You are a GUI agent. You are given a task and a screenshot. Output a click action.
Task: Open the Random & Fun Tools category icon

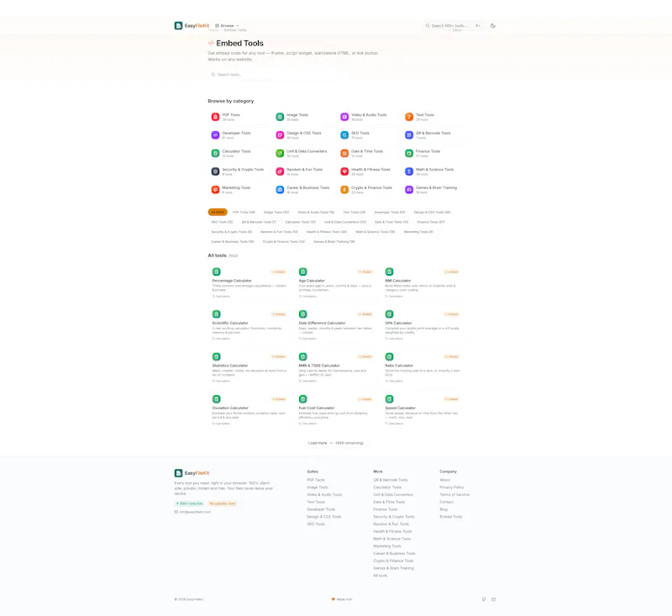pyautogui.click(x=280, y=171)
